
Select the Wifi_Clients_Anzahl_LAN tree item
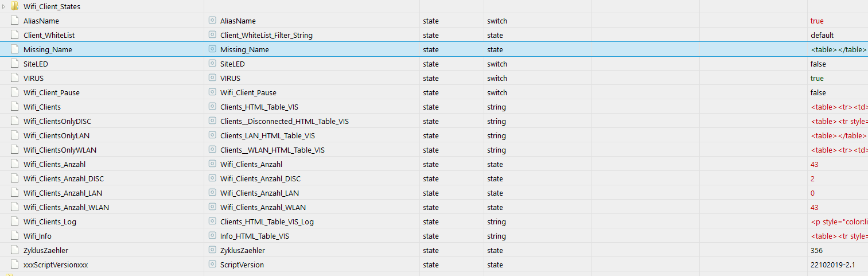[63, 193]
